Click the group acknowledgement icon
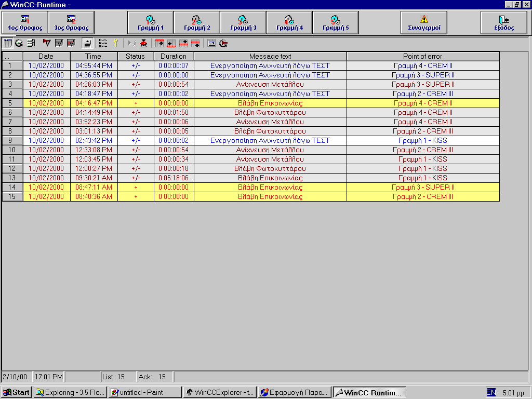The width and height of the screenshot is (532, 399). click(71, 43)
